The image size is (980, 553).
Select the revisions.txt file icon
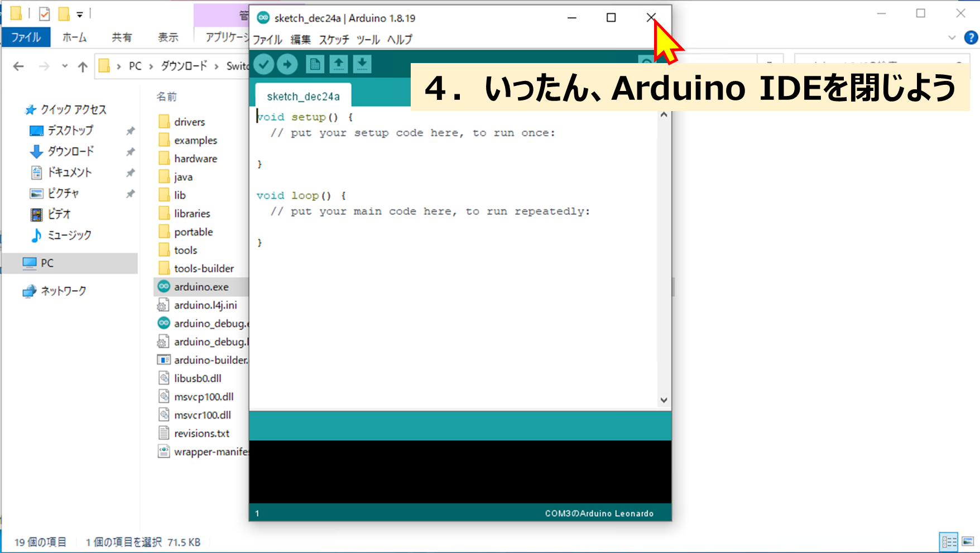click(x=164, y=434)
